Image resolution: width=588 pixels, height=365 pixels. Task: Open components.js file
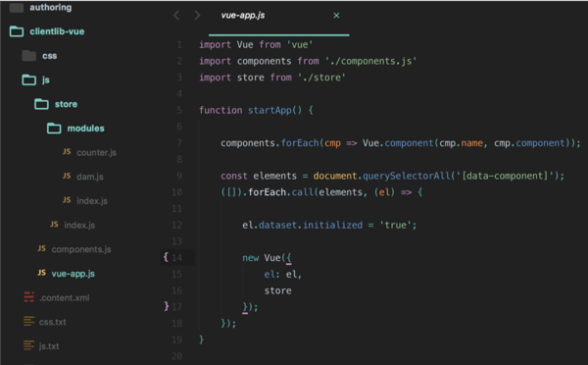click(x=81, y=249)
